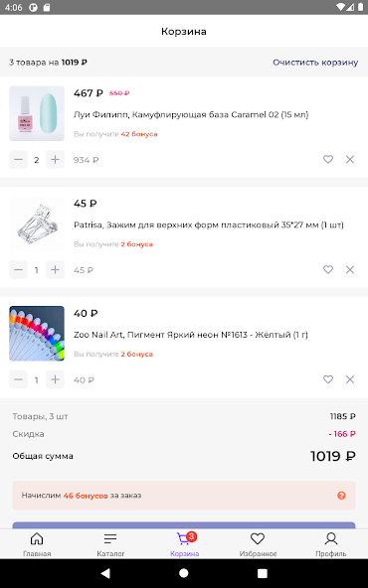The width and height of the screenshot is (368, 588).
Task: Open the Профиль tab
Action: pyautogui.click(x=331, y=544)
